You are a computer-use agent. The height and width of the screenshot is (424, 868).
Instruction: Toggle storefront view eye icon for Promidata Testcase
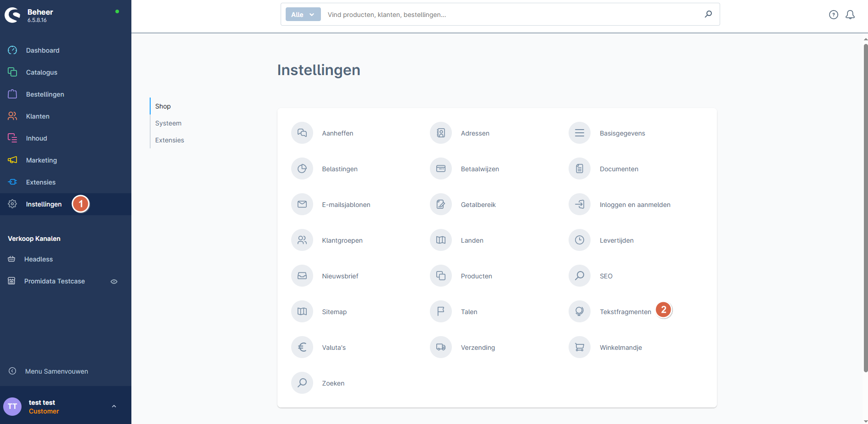click(x=114, y=282)
